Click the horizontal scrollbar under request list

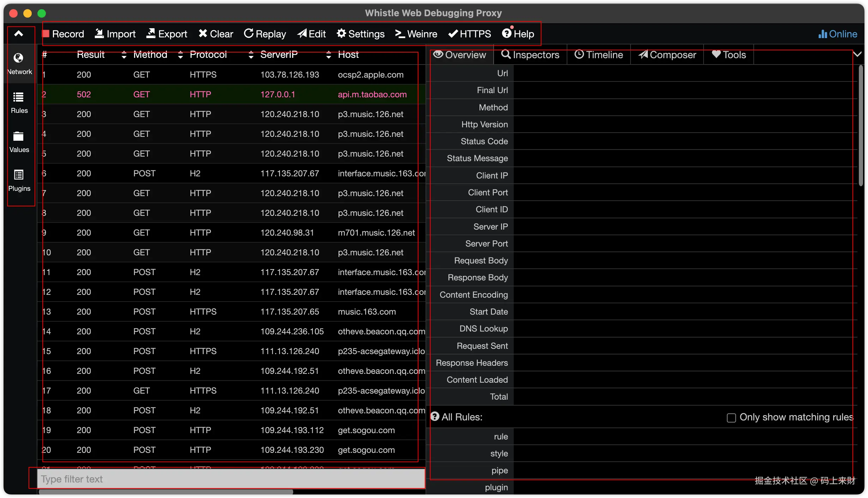pos(166,492)
